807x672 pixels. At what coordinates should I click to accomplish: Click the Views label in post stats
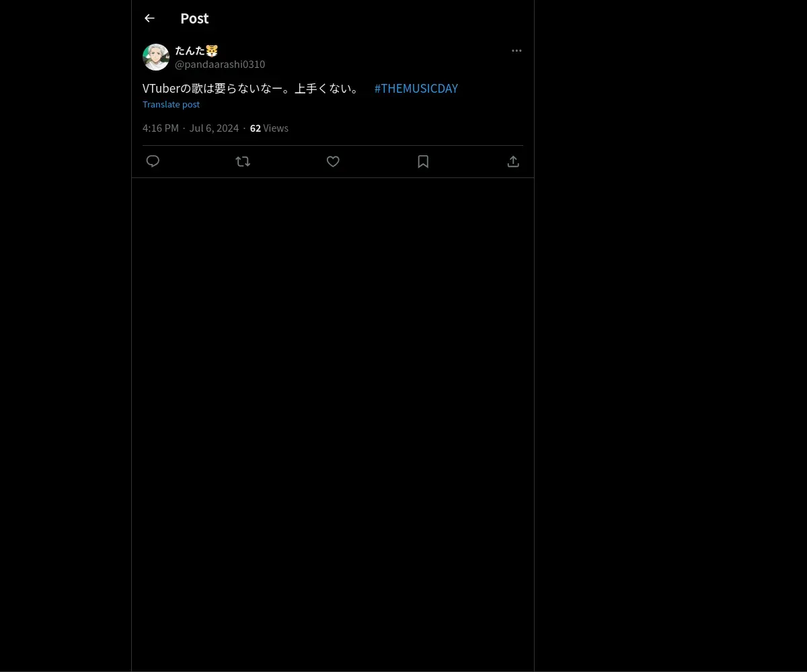point(276,128)
